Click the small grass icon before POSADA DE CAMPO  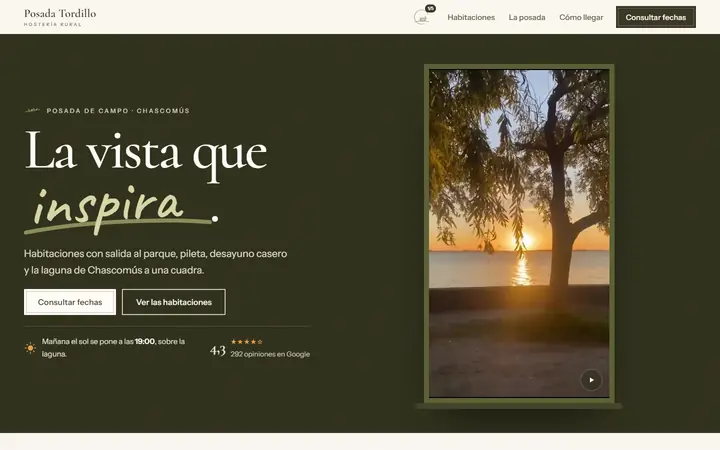[x=32, y=110]
